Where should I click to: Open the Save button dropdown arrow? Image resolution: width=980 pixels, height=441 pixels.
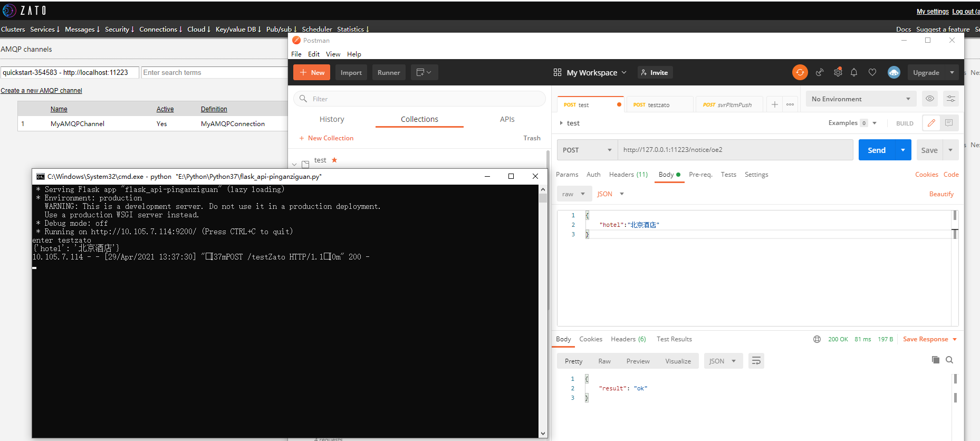(950, 150)
